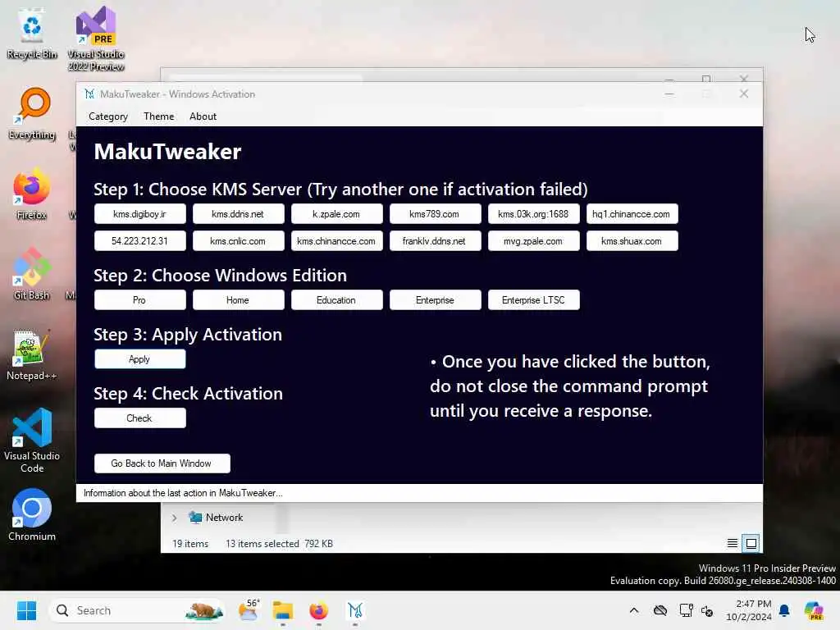Choose the Enterprise edition button
Image resolution: width=840 pixels, height=630 pixels.
[435, 300]
